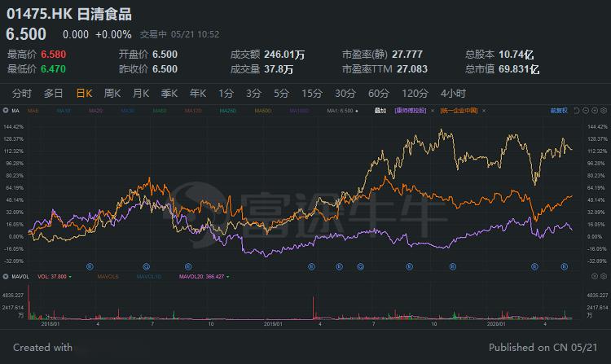This screenshot has height=364, width=611.
Task: Select the 周K weekly chart tab
Action: (x=112, y=93)
